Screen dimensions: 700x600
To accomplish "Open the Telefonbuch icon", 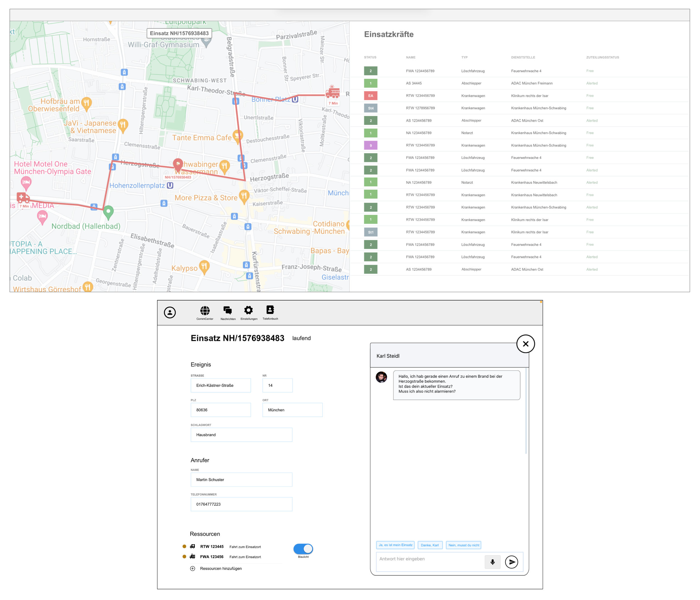I will pos(270,310).
